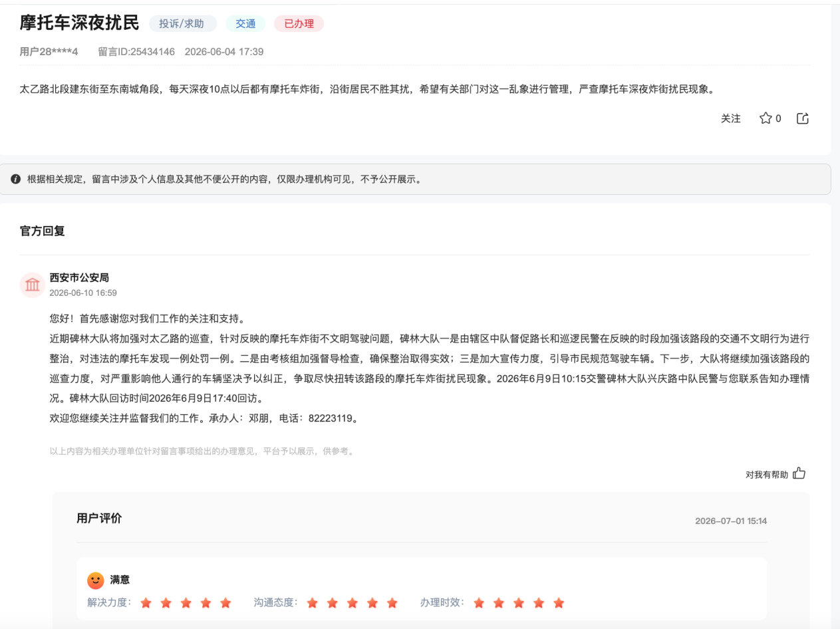Viewport: 840px width, 629px height.
Task: Click the thumbs-up helpful icon
Action: point(799,473)
